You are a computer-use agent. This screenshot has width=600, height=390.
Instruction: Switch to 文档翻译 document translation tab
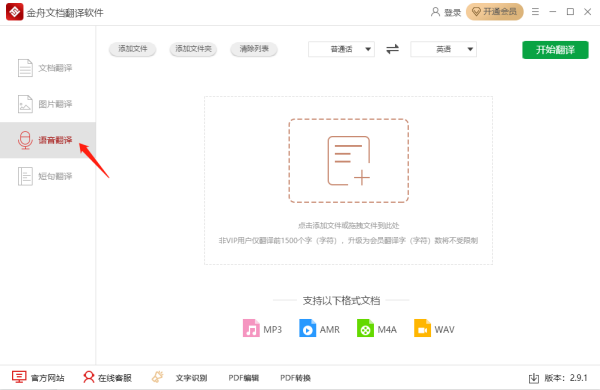[47, 68]
